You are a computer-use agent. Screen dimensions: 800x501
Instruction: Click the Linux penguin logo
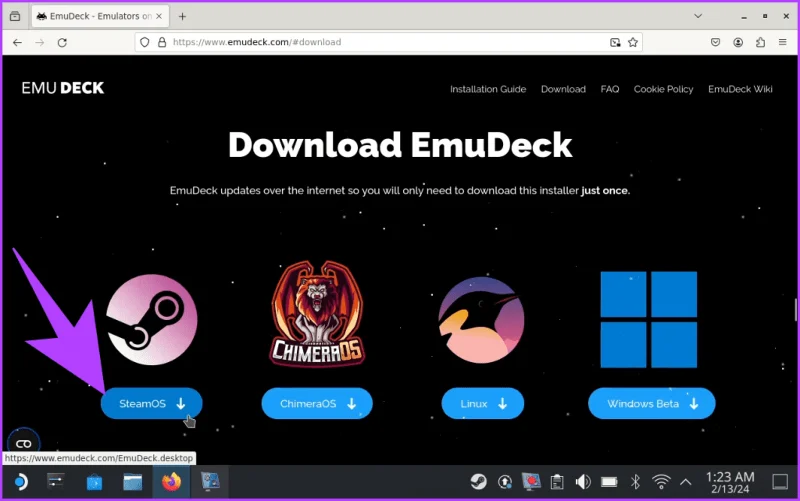tap(481, 320)
